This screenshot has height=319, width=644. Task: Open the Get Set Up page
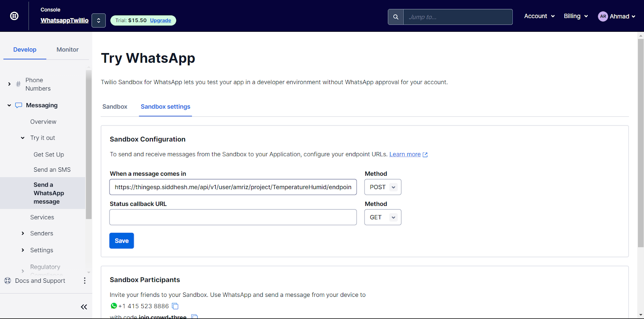click(49, 154)
